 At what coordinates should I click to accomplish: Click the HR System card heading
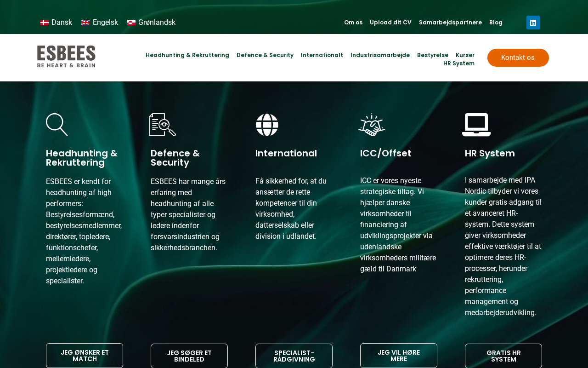coord(490,153)
